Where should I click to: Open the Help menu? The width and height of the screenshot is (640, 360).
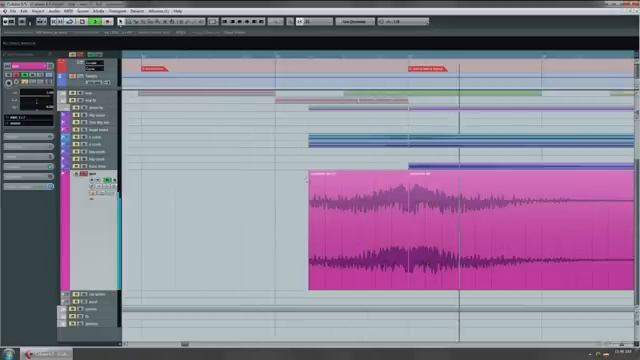[178, 11]
